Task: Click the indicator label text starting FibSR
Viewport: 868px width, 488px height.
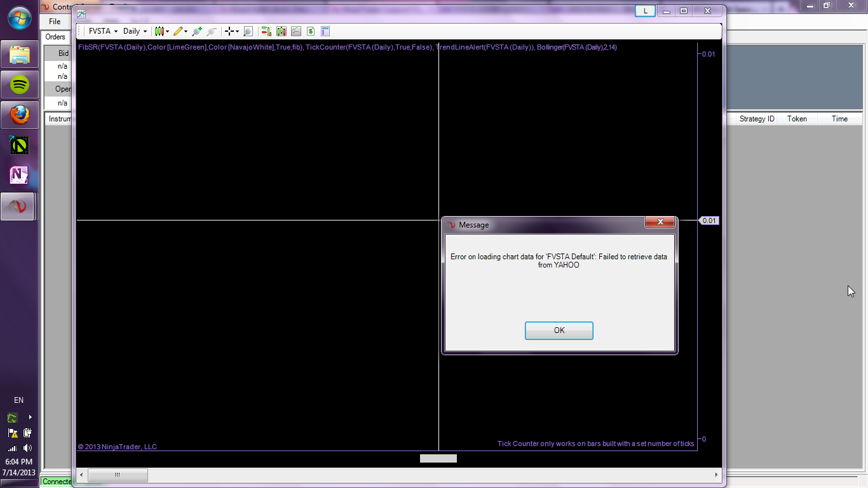Action: pyautogui.click(x=348, y=47)
